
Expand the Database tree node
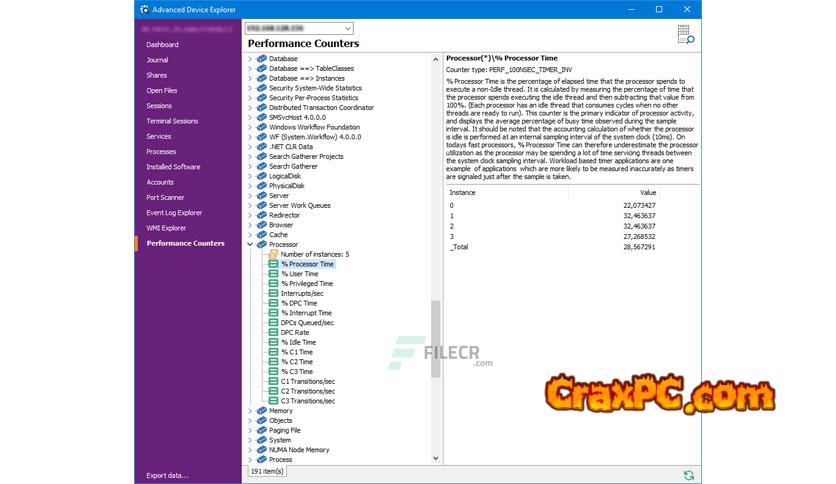[250, 59]
